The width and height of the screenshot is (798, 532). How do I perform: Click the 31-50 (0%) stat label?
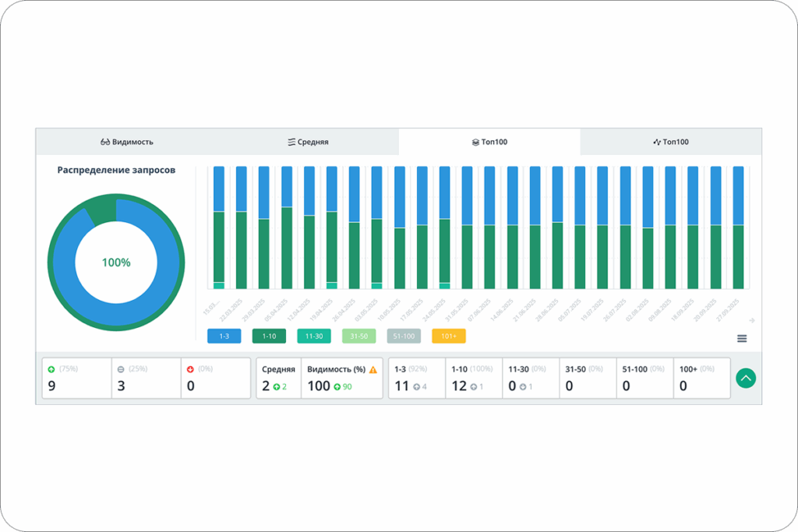click(584, 369)
